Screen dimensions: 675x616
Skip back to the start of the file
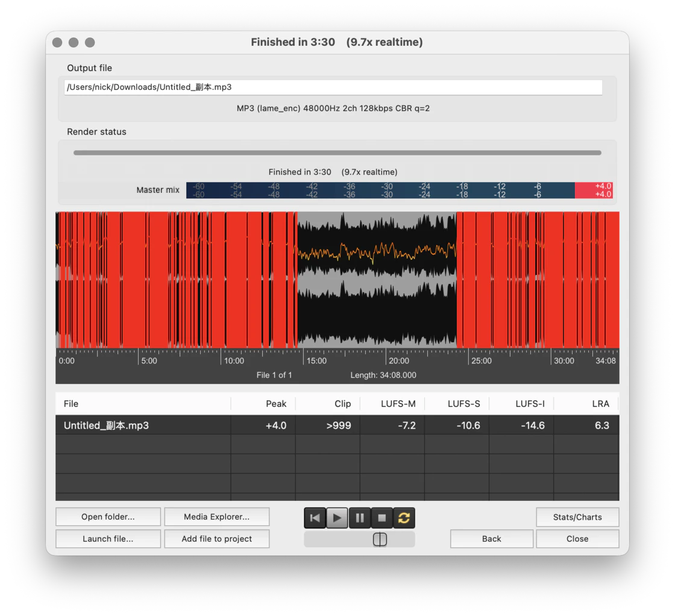pos(315,517)
